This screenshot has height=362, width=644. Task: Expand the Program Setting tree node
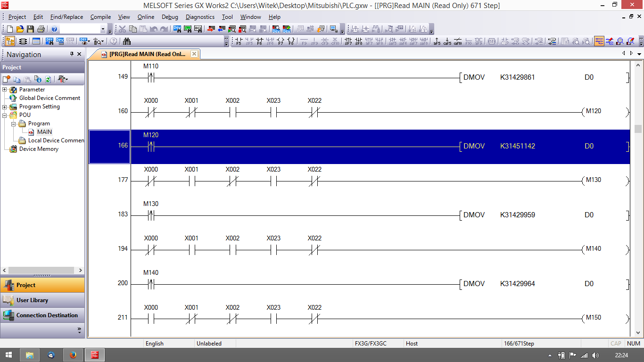(x=5, y=107)
